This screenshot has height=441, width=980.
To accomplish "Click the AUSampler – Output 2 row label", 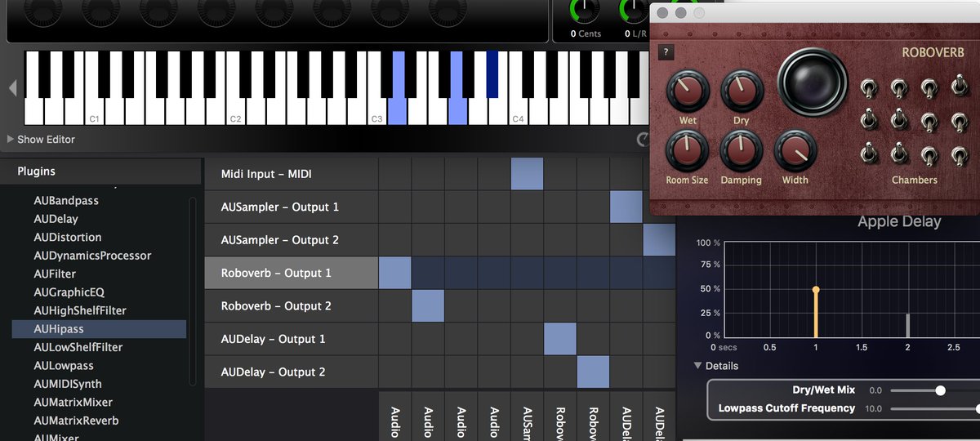I will [x=292, y=240].
